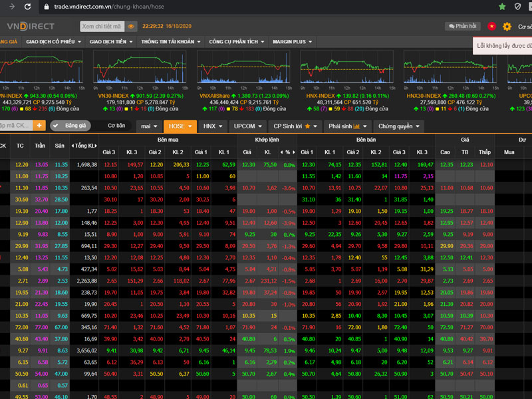
Task: Click the Phản hồi feedback button
Action: click(x=462, y=26)
